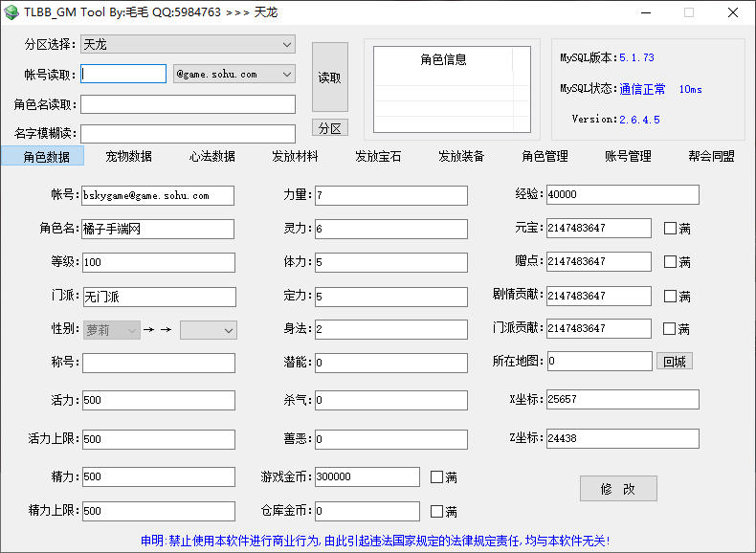Switch to the 账号管理 tab
The height and width of the screenshot is (553, 756).
click(628, 156)
